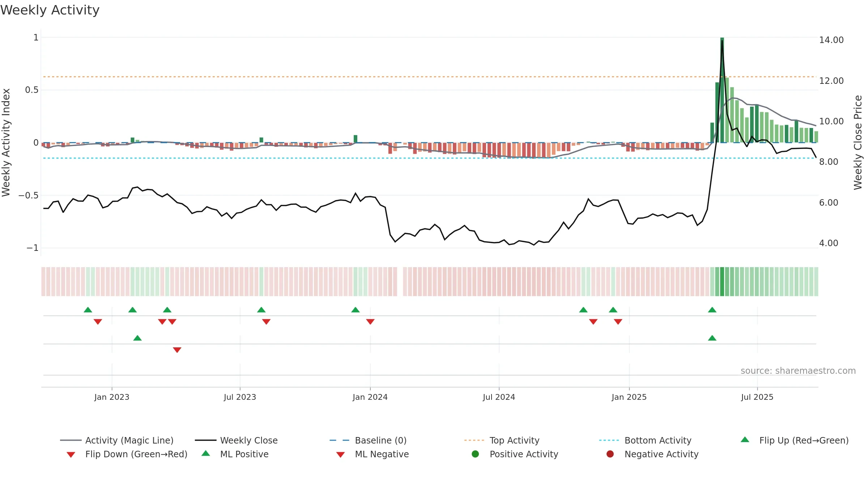Click the ML Negative marker in spring 2023
868x488 pixels.
[x=177, y=350]
